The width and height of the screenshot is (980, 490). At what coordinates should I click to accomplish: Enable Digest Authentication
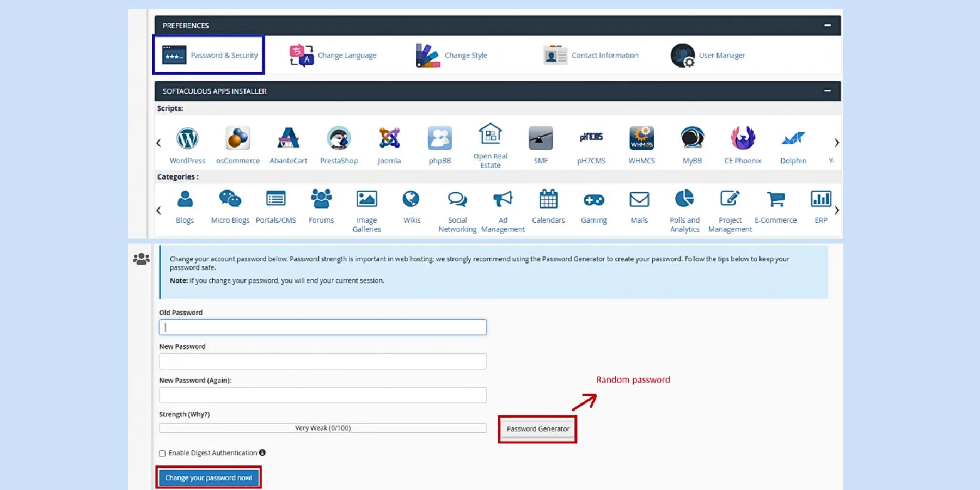pyautogui.click(x=162, y=452)
